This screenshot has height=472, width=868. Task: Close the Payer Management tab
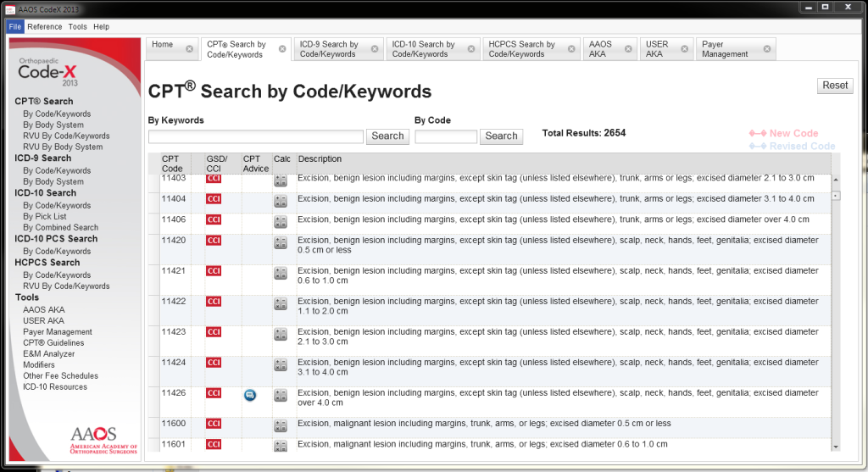click(767, 49)
